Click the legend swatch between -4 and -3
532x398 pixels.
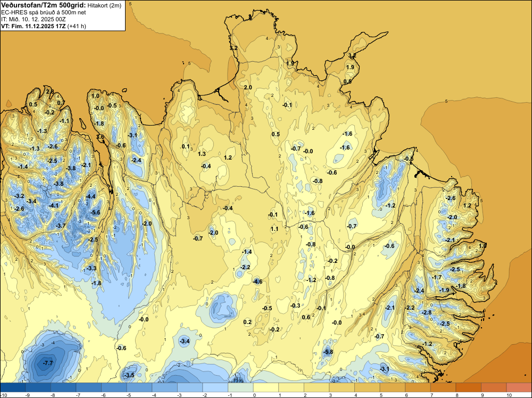click(x=164, y=387)
